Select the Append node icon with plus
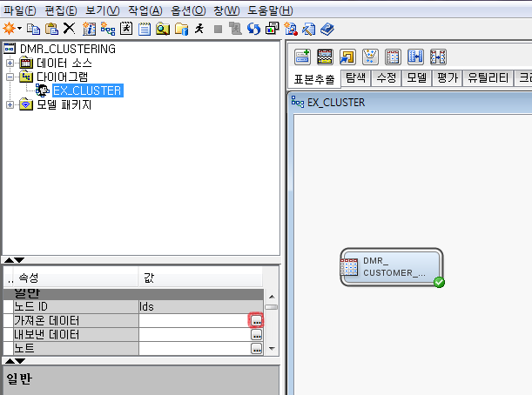532x395 pixels. pos(302,57)
